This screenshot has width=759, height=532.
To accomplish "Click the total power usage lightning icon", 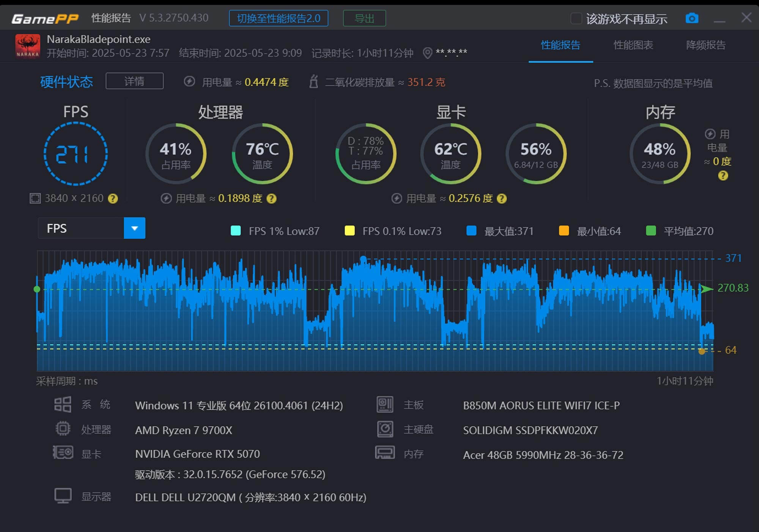I will (x=189, y=82).
